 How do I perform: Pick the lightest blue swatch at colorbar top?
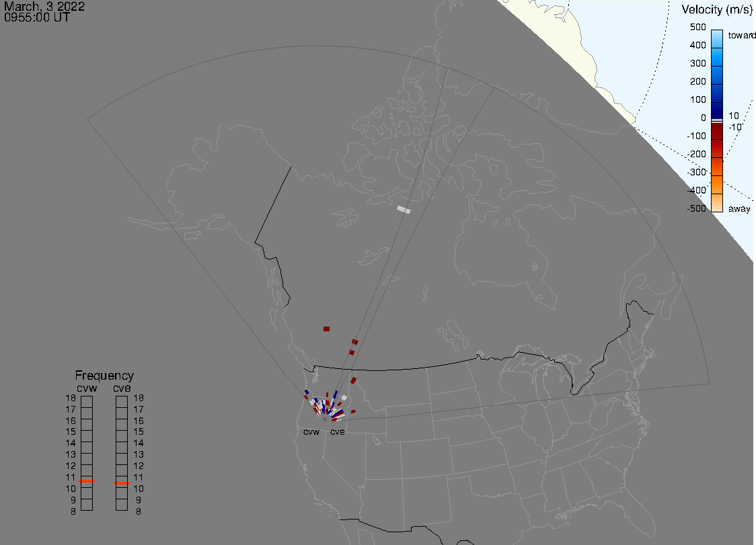coord(717,38)
